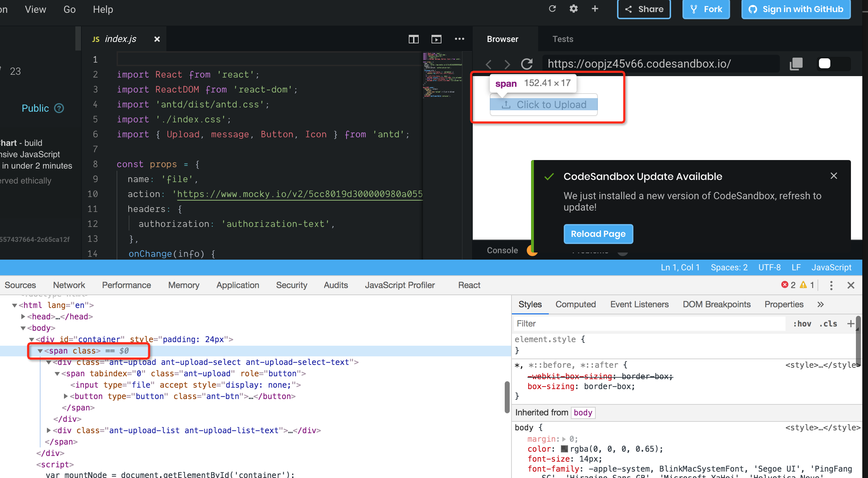Toggle the .cls class editor
This screenshot has width=868, height=478.
coord(828,324)
